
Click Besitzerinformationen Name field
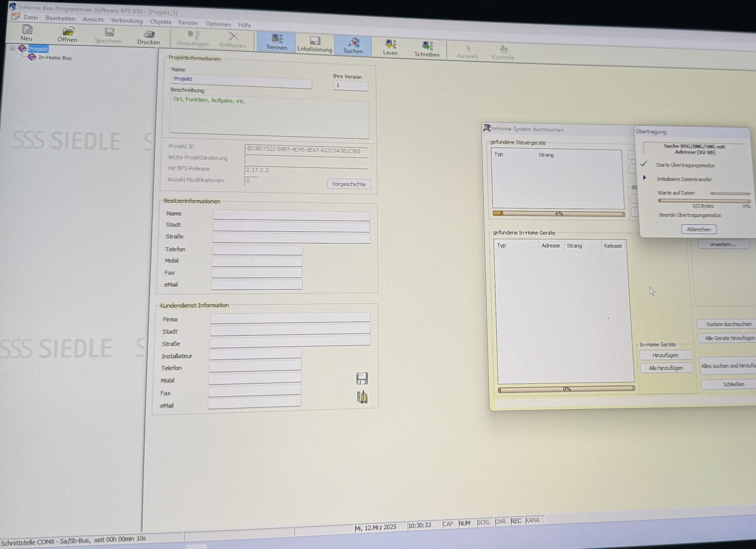pyautogui.click(x=291, y=216)
